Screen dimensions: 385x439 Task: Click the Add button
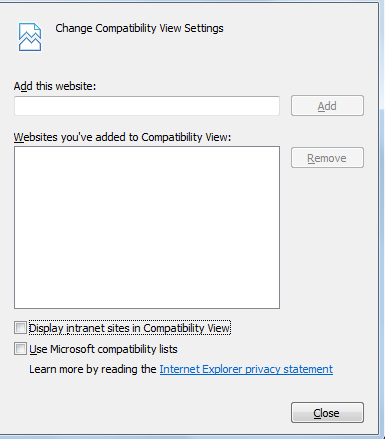point(327,106)
